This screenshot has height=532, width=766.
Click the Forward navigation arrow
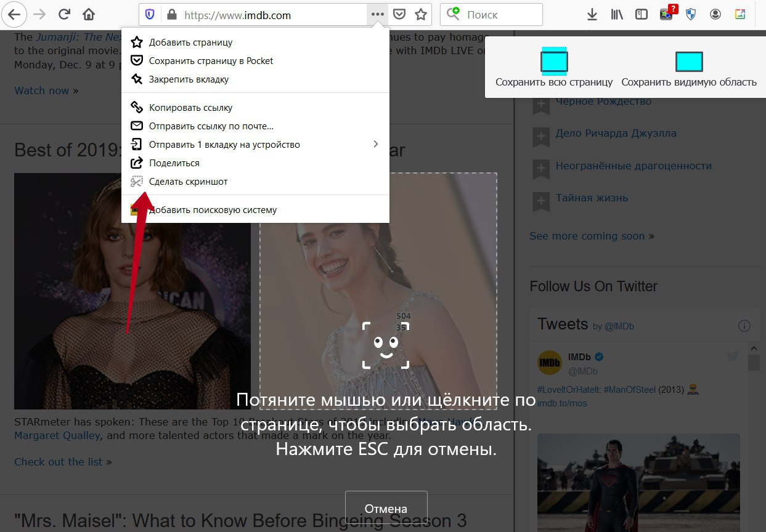(39, 14)
